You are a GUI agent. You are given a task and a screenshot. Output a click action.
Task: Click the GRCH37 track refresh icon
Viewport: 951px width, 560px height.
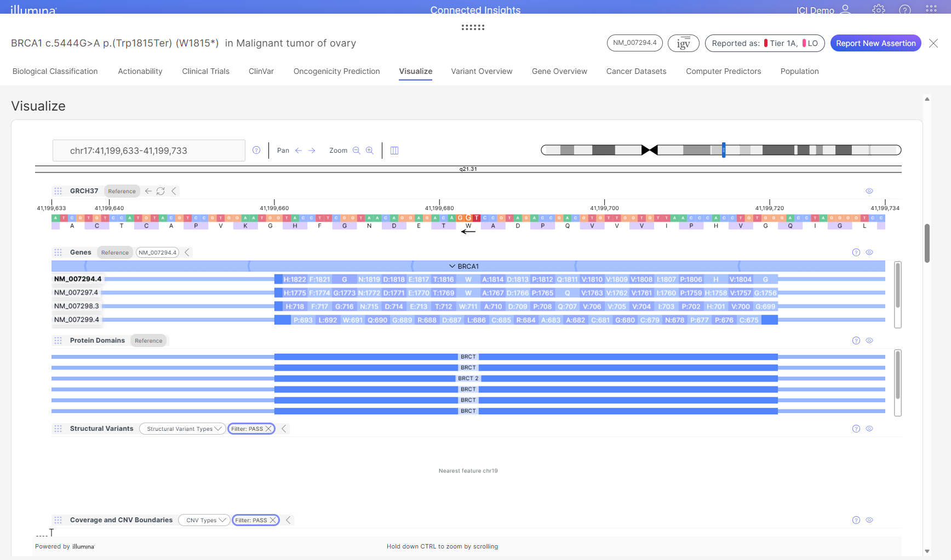[x=161, y=191]
